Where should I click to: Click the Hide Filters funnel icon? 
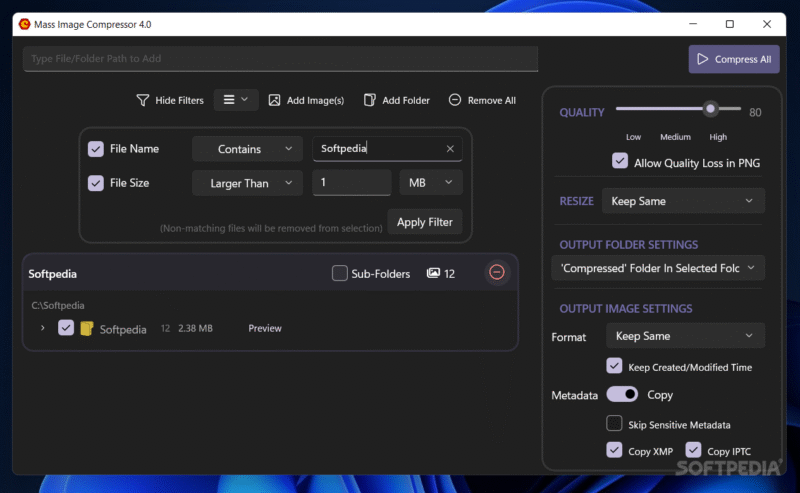pos(143,100)
